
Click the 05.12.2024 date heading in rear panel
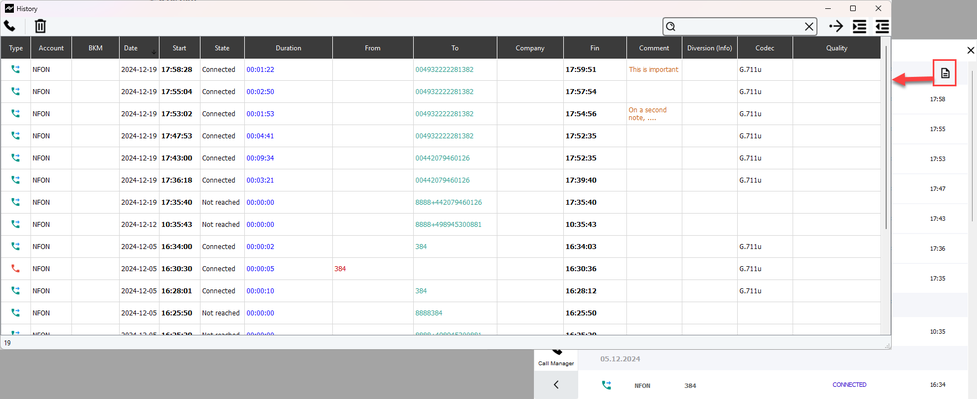(620, 359)
